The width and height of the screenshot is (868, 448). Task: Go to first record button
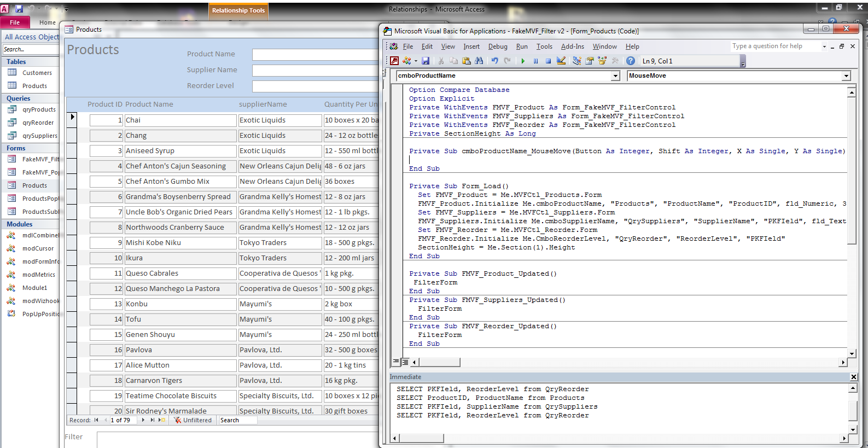click(x=97, y=420)
